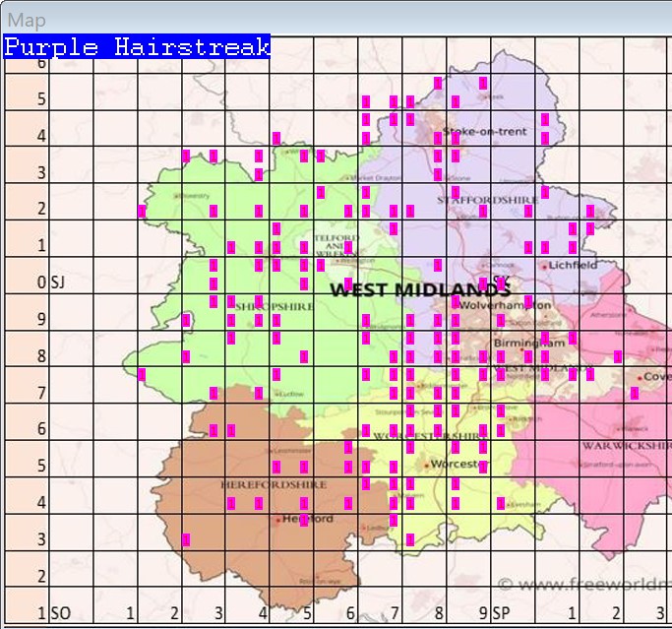Image resolution: width=672 pixels, height=629 pixels.
Task: Click the Map window title
Action: point(27,20)
